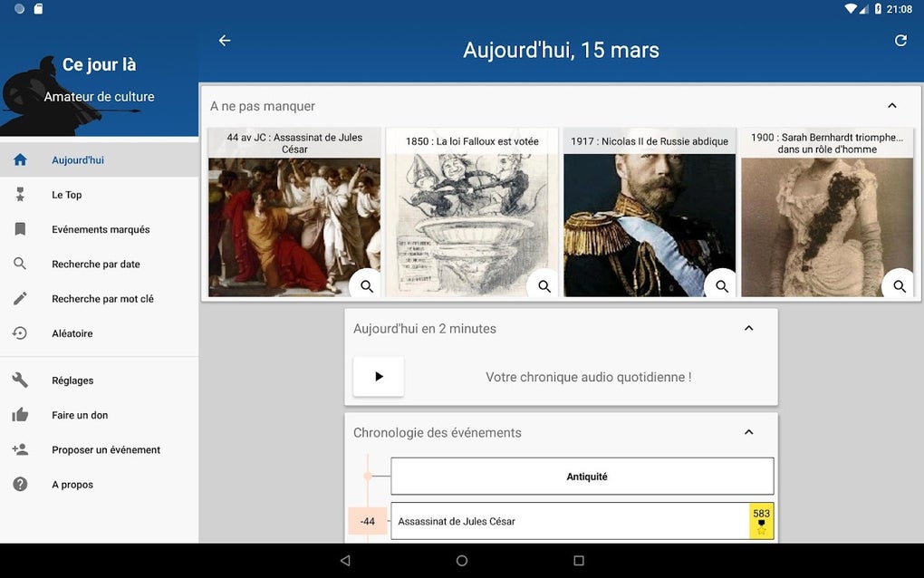Zoom the Sarah Bernhardt photo
Screen dimensions: 924x578
900,285
